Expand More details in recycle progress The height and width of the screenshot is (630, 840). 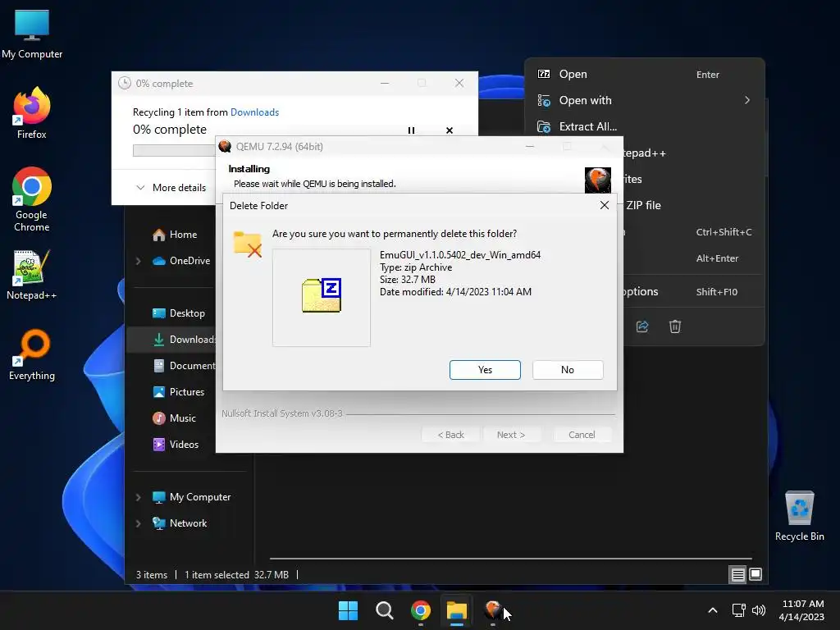coord(171,188)
